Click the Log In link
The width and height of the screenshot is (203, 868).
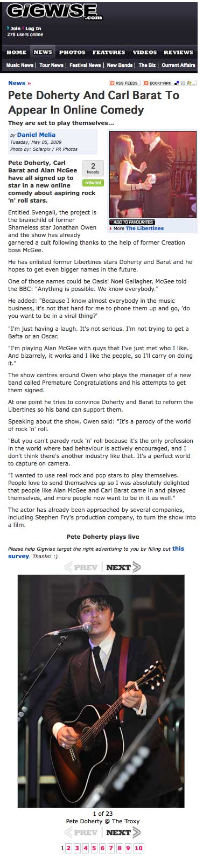(33, 28)
